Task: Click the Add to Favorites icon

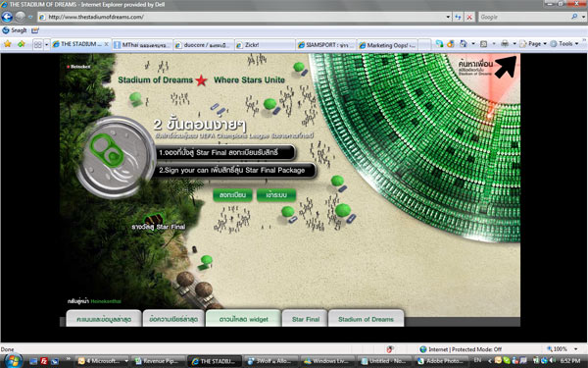Action: (x=22, y=44)
